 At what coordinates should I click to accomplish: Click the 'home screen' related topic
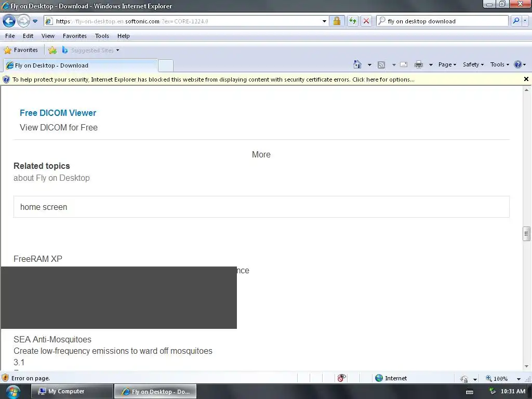(x=261, y=207)
